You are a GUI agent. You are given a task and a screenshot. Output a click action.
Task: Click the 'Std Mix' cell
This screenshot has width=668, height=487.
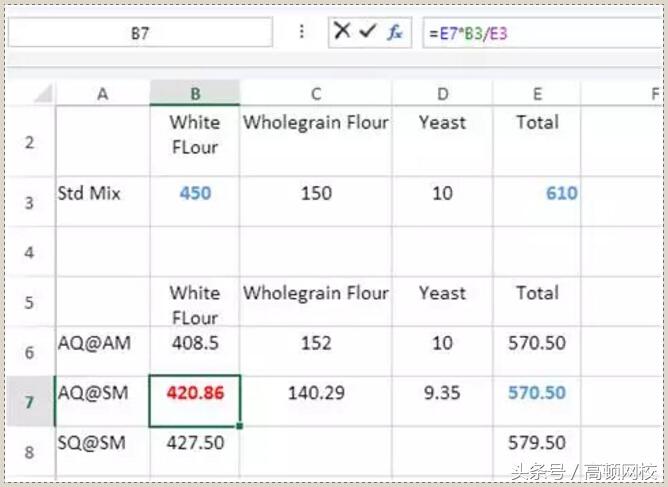point(103,201)
